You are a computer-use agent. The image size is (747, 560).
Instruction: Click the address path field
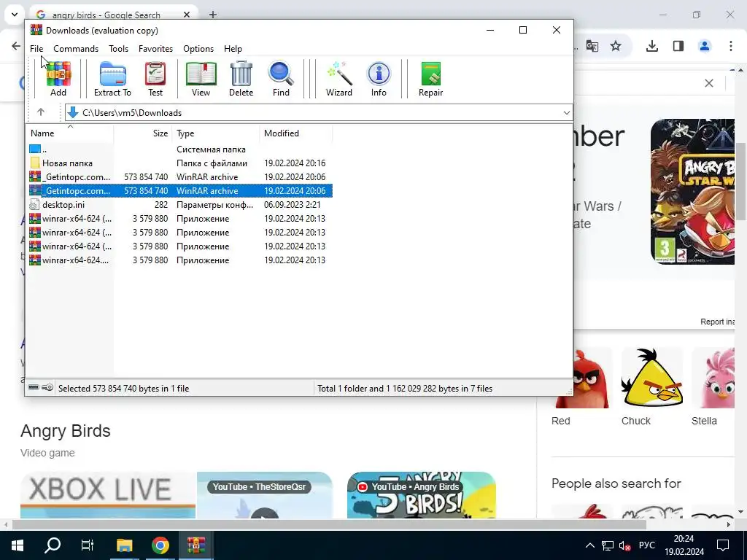coord(318,113)
